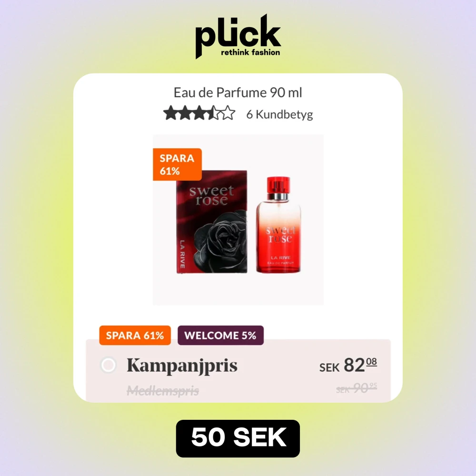Click the third rating star
476x476 pixels.
click(200, 113)
